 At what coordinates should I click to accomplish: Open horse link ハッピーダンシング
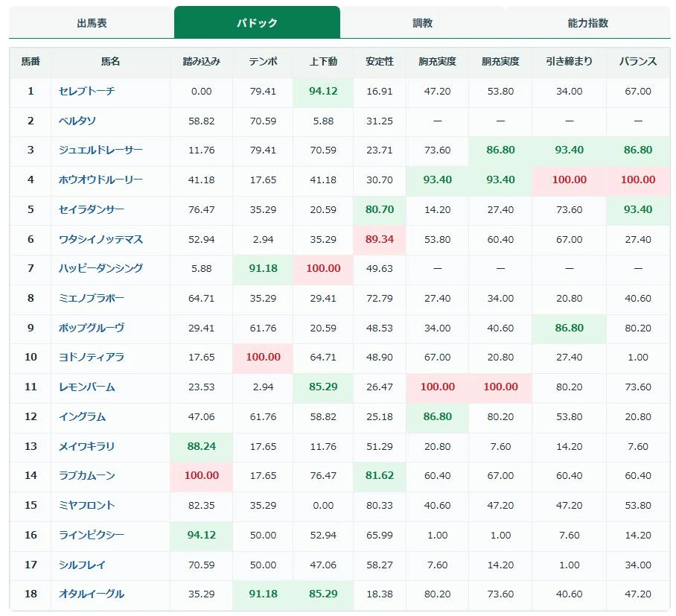pyautogui.click(x=101, y=268)
